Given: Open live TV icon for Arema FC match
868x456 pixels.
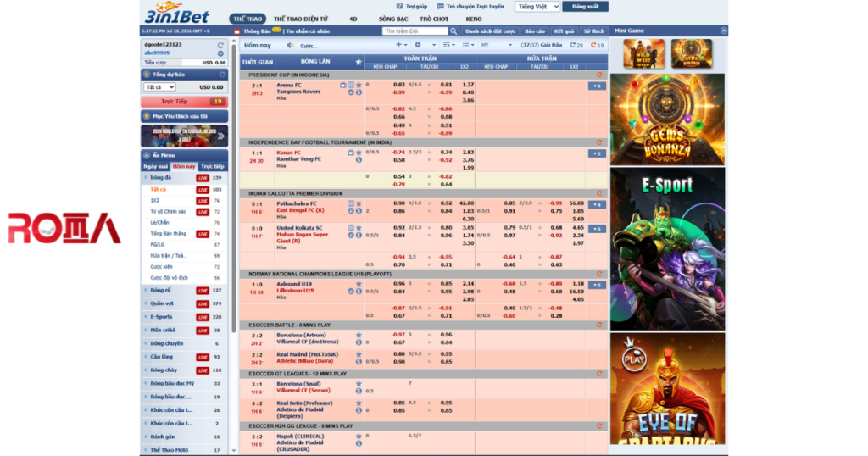Looking at the screenshot, I should point(343,86).
